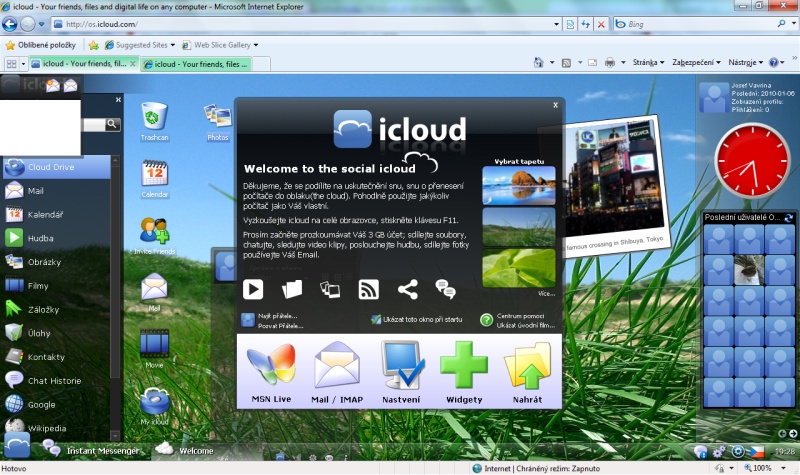Select Obrázky in the sidebar menu
800x475 pixels.
click(x=56, y=262)
